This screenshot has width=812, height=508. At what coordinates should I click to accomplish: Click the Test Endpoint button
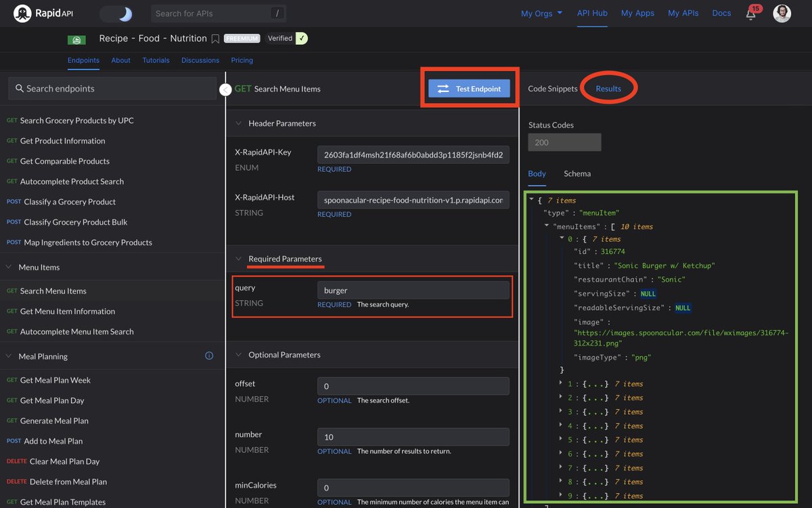point(470,89)
